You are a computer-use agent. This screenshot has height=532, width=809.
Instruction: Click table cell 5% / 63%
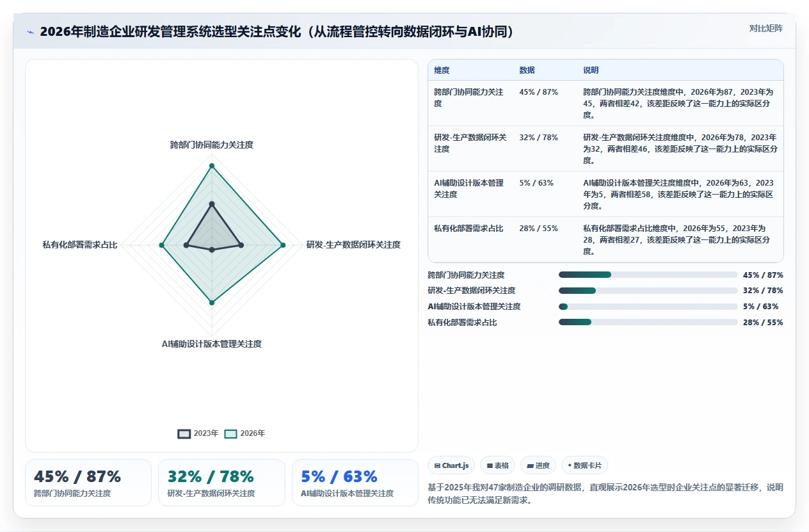pyautogui.click(x=536, y=183)
